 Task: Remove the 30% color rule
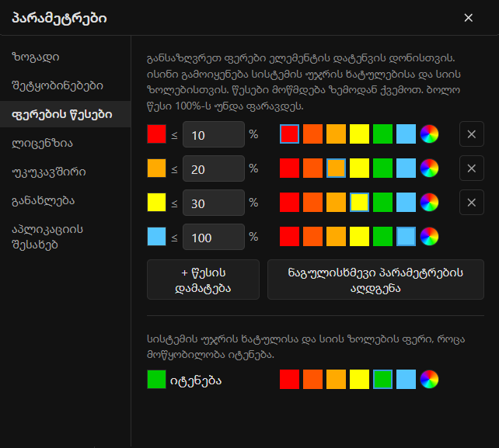coord(472,203)
